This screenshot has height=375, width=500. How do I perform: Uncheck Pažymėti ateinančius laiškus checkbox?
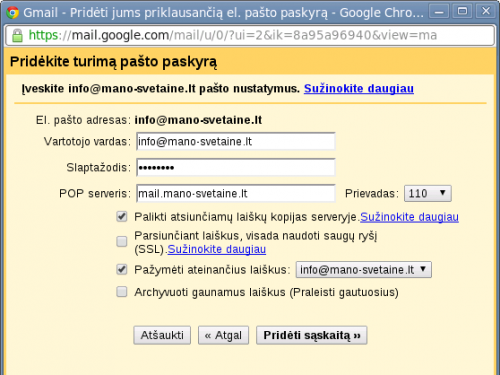point(122,269)
